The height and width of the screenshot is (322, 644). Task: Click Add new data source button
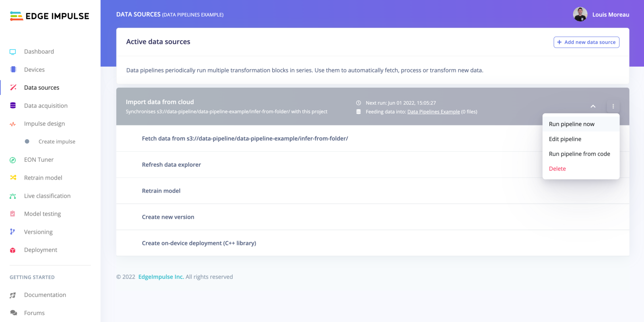[x=586, y=42]
